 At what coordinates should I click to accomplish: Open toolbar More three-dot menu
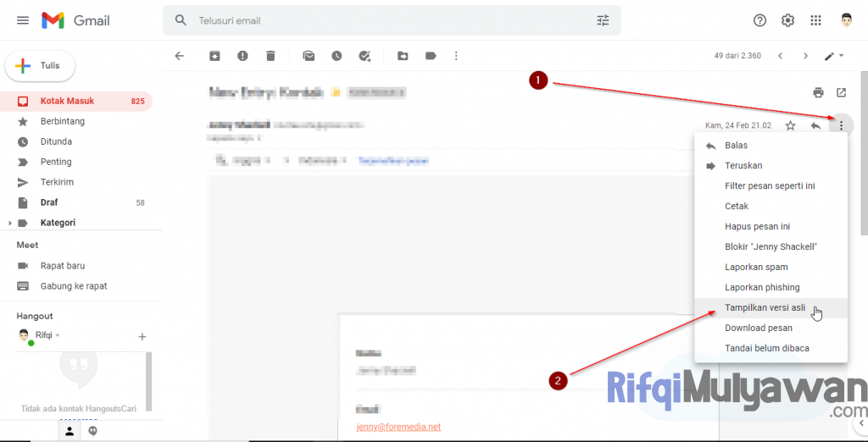pos(456,56)
